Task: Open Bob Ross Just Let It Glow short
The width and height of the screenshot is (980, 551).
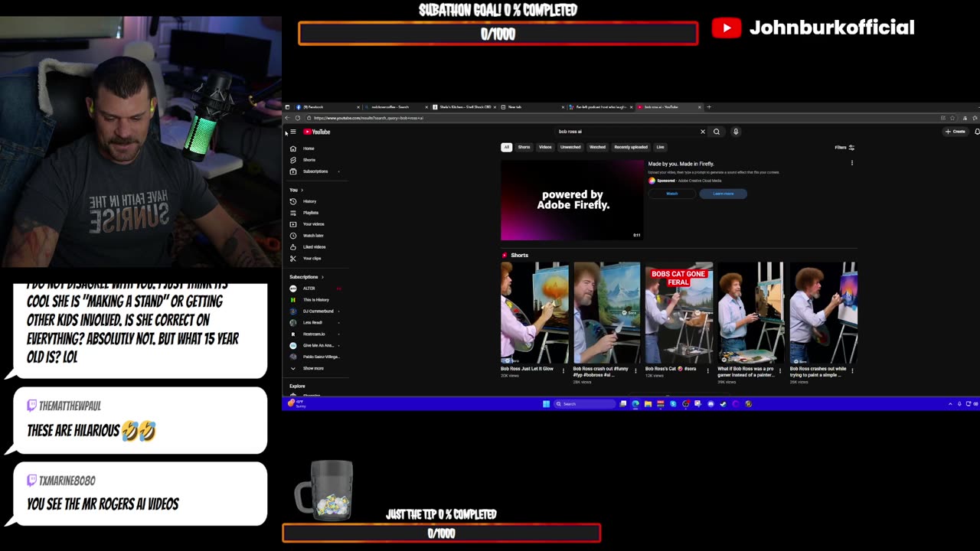Action: [x=534, y=313]
